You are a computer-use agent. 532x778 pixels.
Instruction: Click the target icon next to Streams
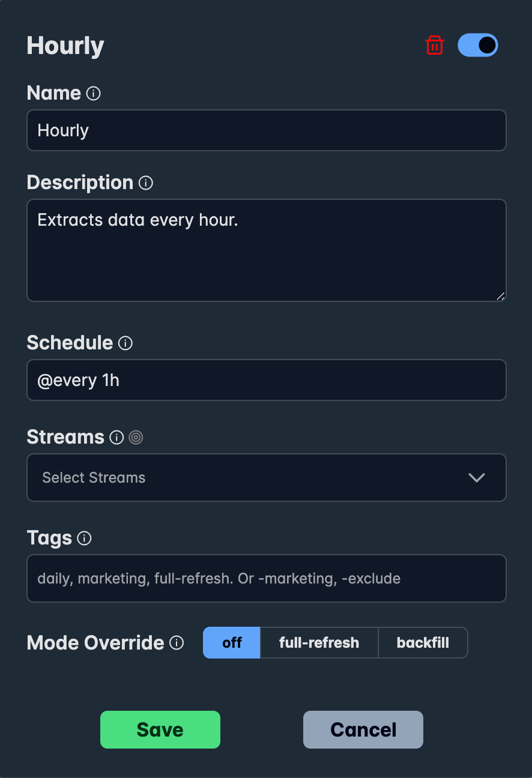[x=136, y=438]
